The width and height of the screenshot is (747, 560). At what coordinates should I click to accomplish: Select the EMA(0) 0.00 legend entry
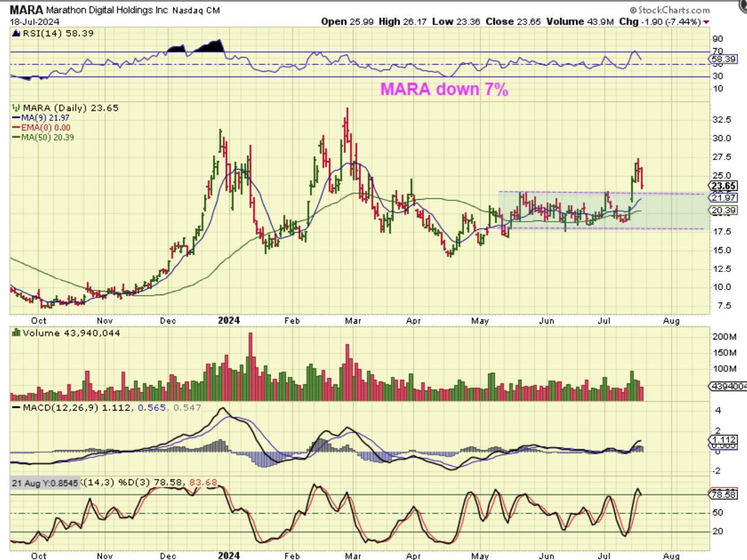(x=41, y=127)
